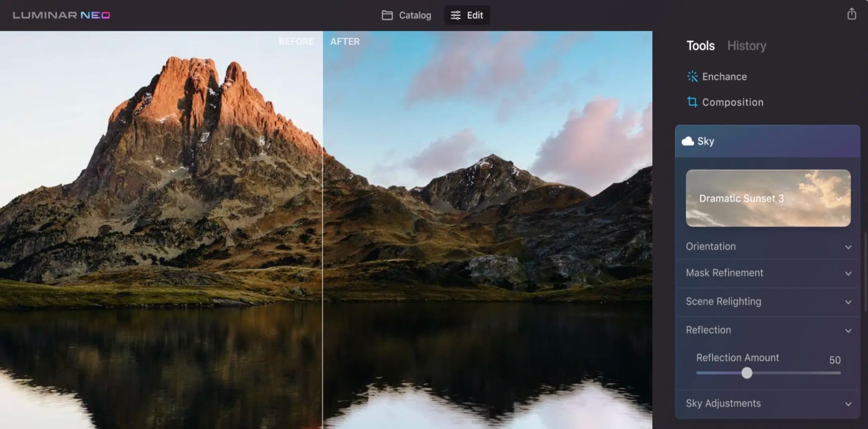Click the Reflection Amount slider handle
Screen dimensions: 868x429
[748, 373]
